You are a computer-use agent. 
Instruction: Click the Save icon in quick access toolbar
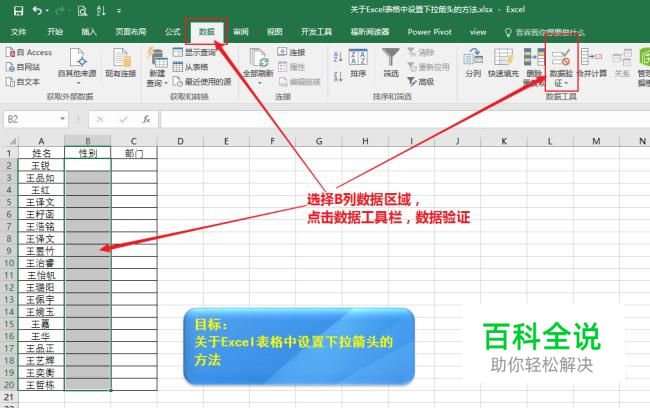(x=18, y=10)
